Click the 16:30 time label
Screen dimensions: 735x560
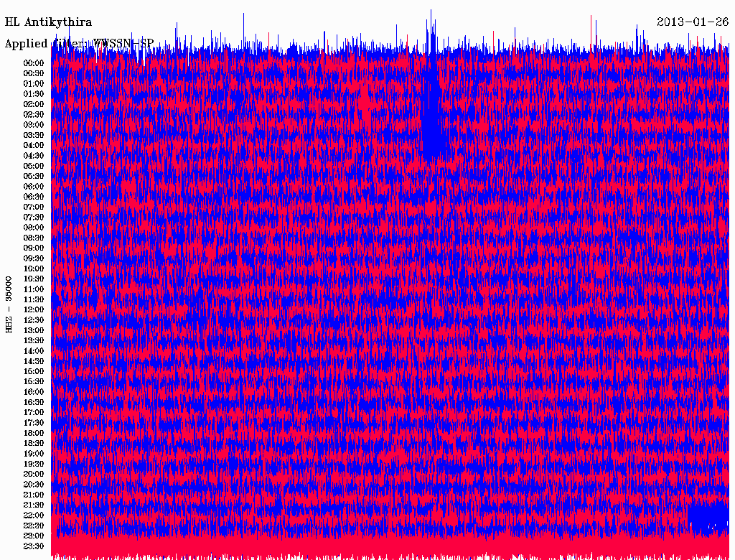[x=34, y=403]
